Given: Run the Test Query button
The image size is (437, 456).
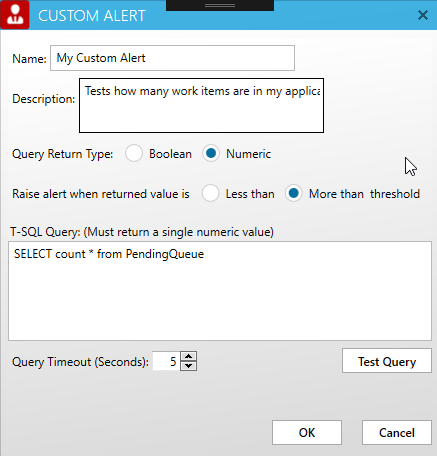Looking at the screenshot, I should (387, 361).
